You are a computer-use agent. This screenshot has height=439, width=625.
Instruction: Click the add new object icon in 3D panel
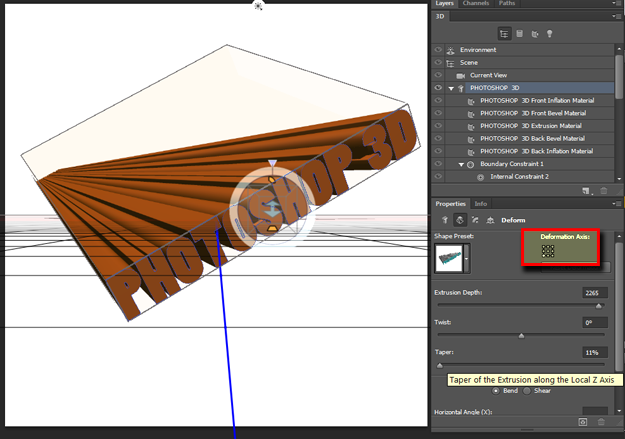pyautogui.click(x=586, y=190)
